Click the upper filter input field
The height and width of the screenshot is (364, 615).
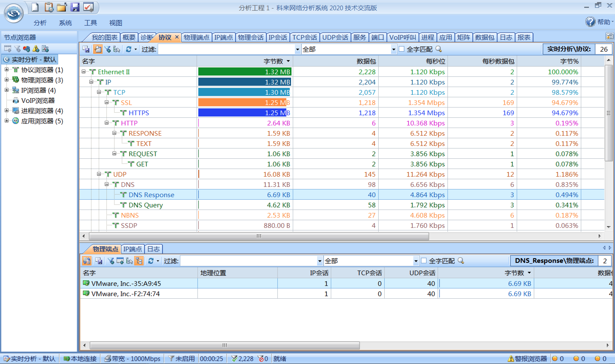(226, 49)
